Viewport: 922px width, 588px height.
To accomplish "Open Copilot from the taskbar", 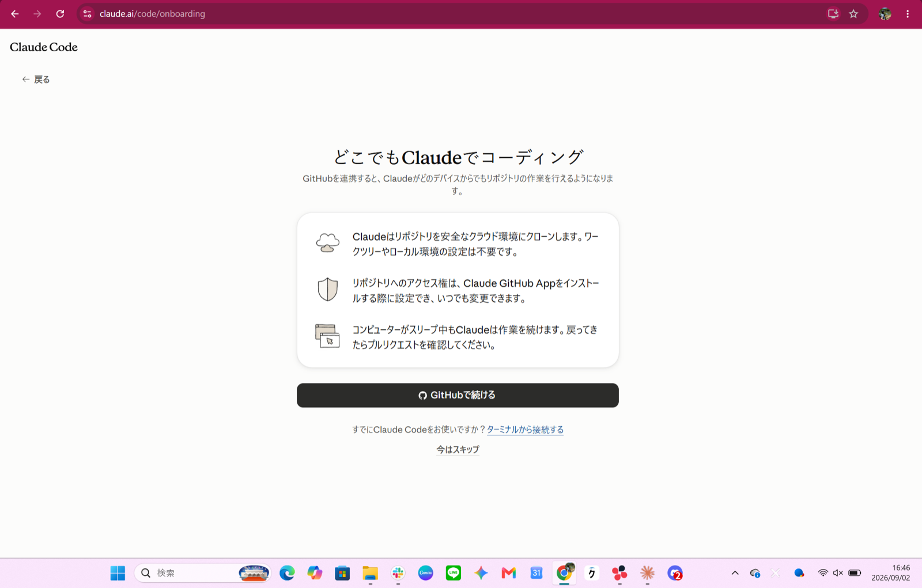I will click(315, 573).
